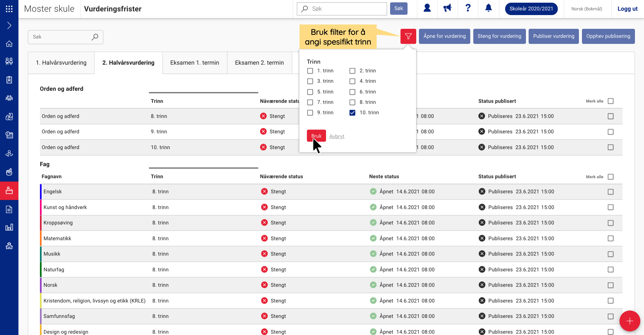Viewport: 644px width, 335px height.
Task: Click the Søk button in the header
Action: click(x=398, y=9)
